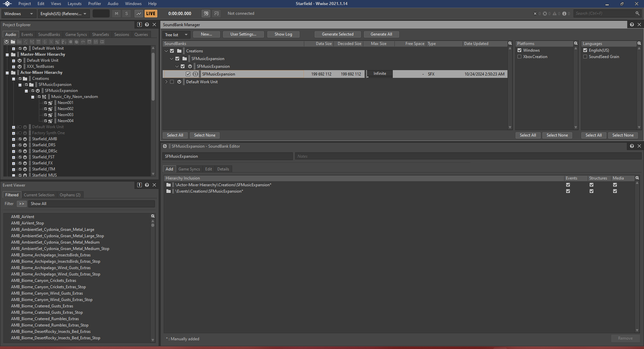644x349 pixels.
Task: Expand the XXX_TestBusses tree node
Action: [13, 67]
